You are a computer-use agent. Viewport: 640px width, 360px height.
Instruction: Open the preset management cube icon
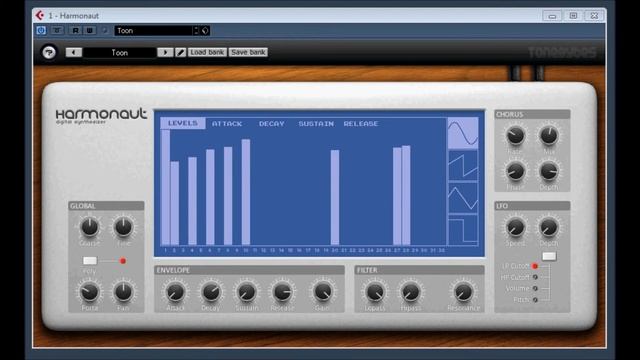[205, 31]
